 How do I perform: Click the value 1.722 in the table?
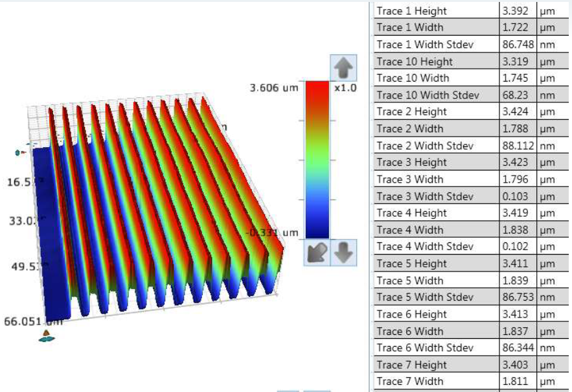[515, 27]
